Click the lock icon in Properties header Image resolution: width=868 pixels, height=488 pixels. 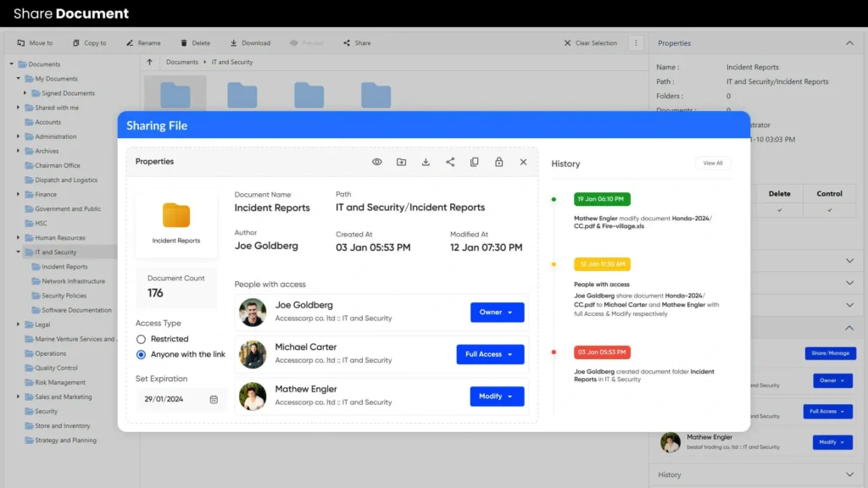(498, 162)
